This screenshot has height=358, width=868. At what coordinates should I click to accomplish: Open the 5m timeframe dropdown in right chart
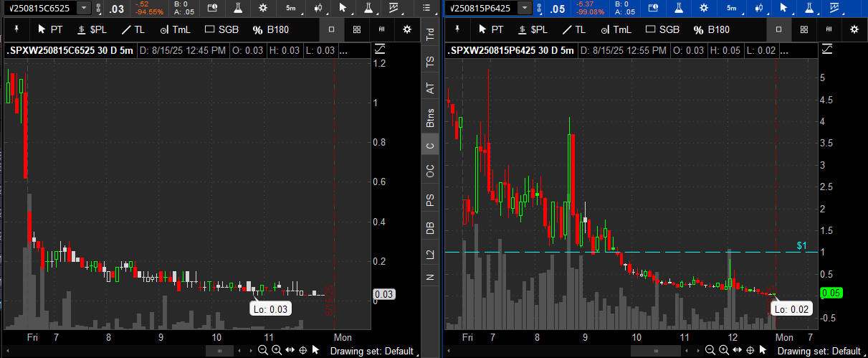[x=732, y=8]
